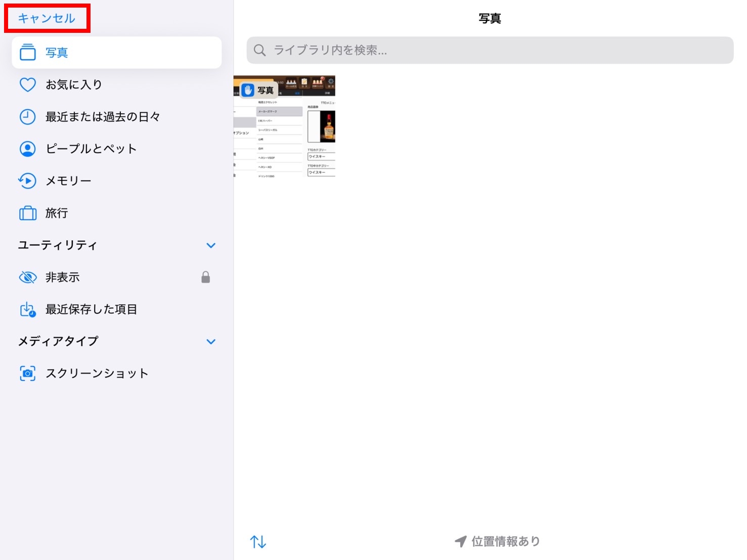Viewport: 747px width, 560px height.
Task: Click the 位置情報あり location option
Action: tap(498, 541)
